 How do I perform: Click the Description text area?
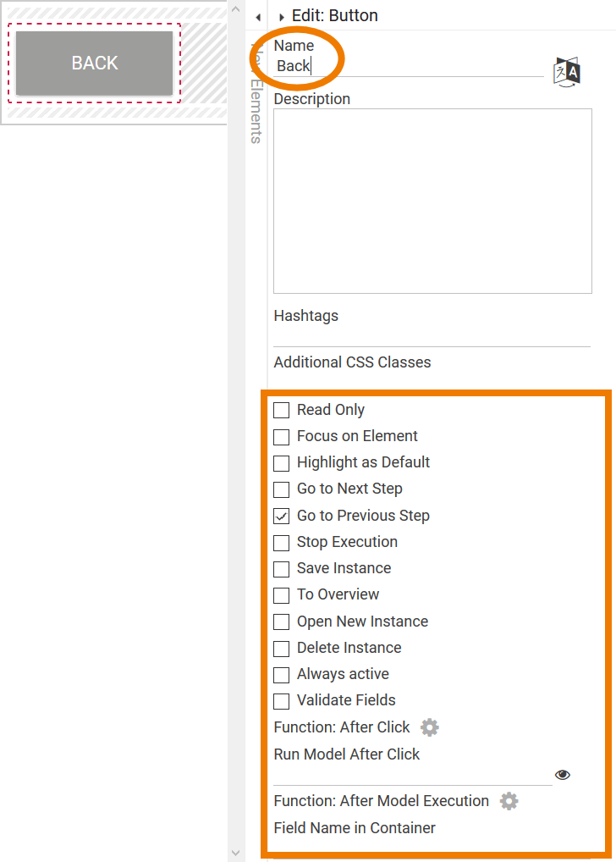tap(432, 201)
